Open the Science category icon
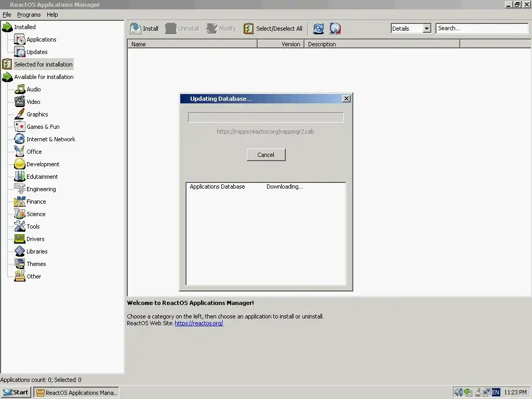This screenshot has height=399, width=532. (20, 214)
